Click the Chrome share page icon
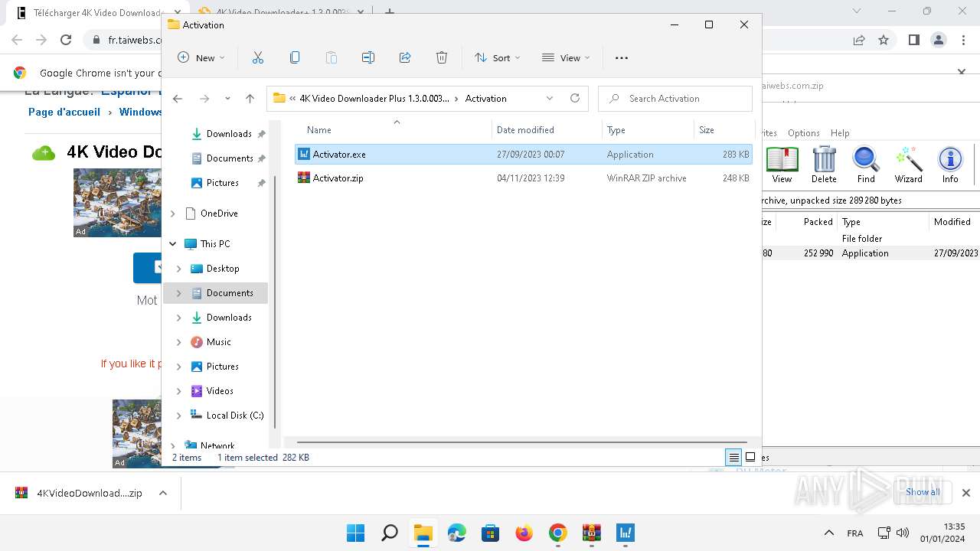Screen dimensions: 980x551 859,40
